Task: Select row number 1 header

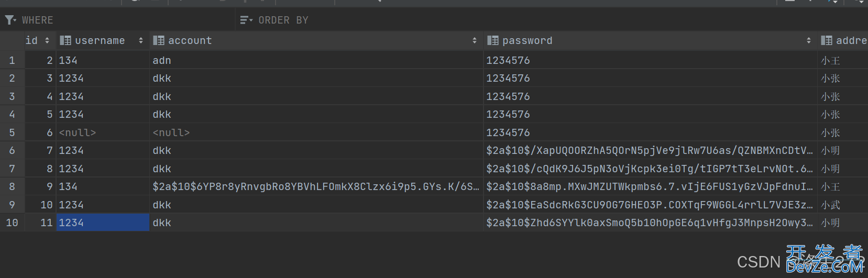Action: (12, 60)
